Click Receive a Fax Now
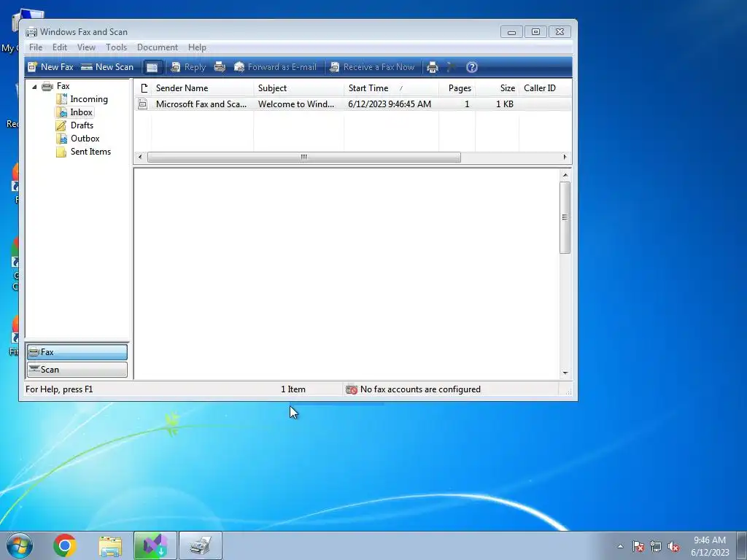Viewport: 747px width, 560px height. click(372, 67)
